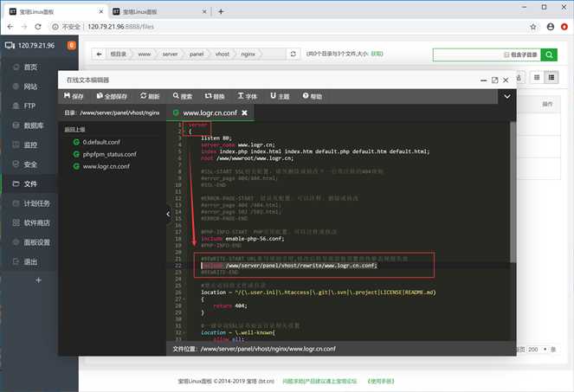Click into the file search input field
The image size is (574, 392).
(x=468, y=55)
